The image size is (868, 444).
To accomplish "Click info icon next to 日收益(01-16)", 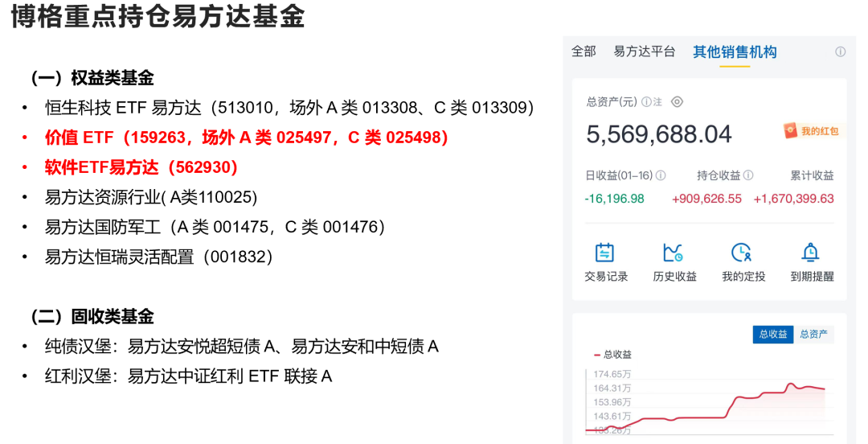I will (661, 175).
